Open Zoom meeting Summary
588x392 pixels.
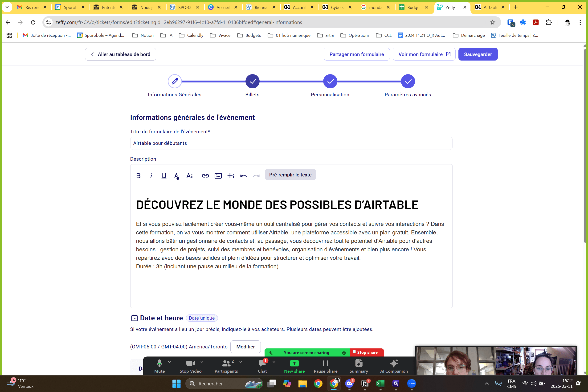[x=359, y=366]
